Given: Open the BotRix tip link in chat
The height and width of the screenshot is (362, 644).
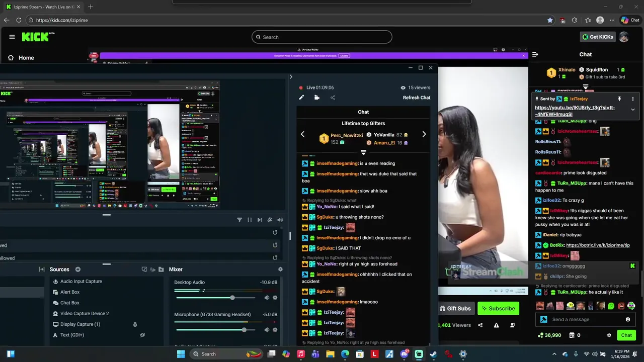Looking at the screenshot, I should click(598, 245).
